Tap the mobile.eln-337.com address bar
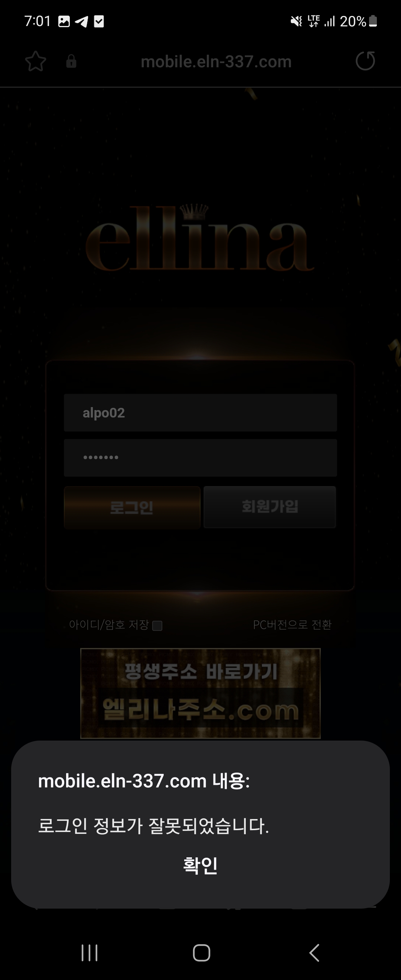Screen dimensions: 401x980 [x=216, y=62]
